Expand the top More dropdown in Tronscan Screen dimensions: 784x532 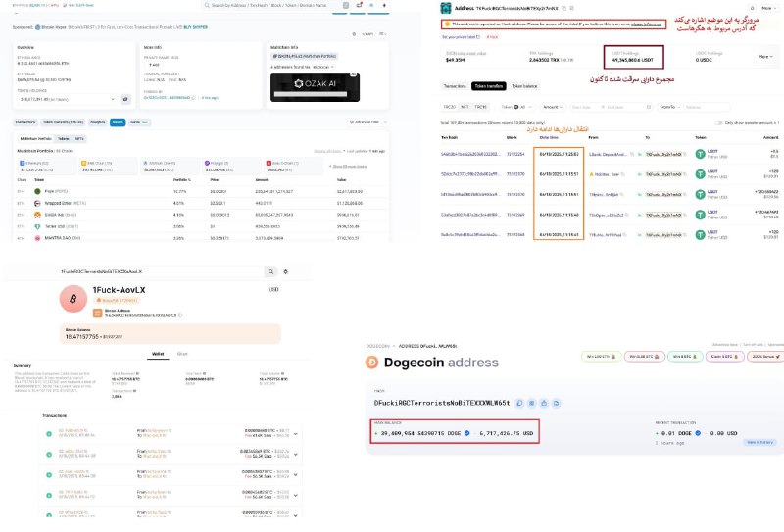coord(767,8)
